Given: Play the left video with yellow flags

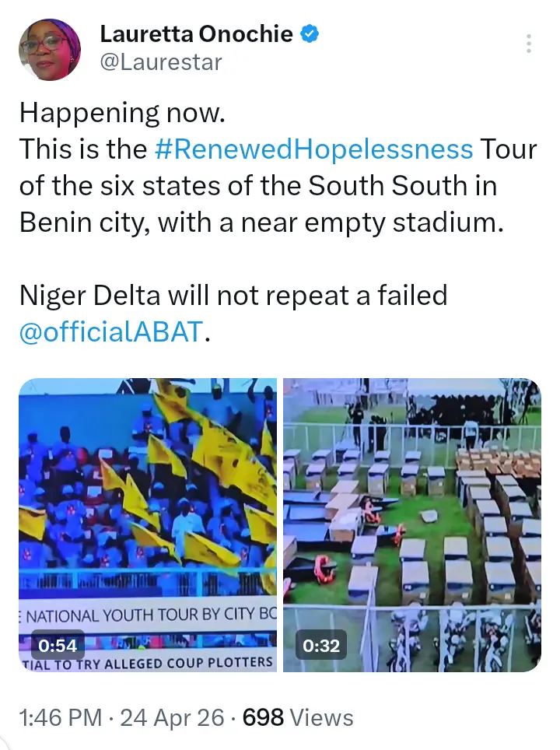Looking at the screenshot, I should coord(148,498).
